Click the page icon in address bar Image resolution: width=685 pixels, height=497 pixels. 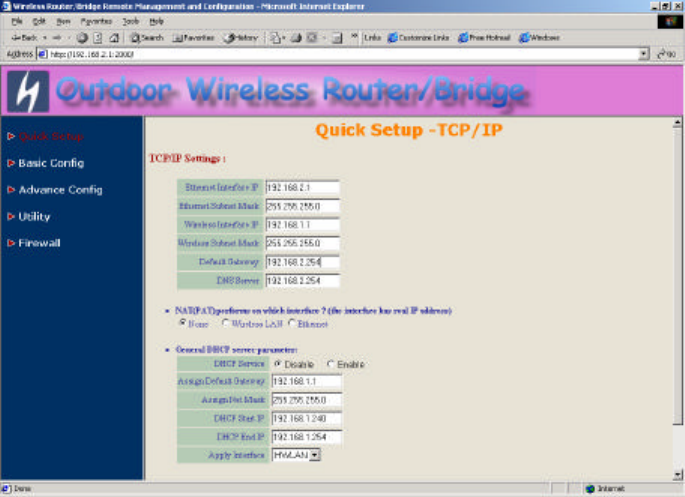[x=42, y=54]
